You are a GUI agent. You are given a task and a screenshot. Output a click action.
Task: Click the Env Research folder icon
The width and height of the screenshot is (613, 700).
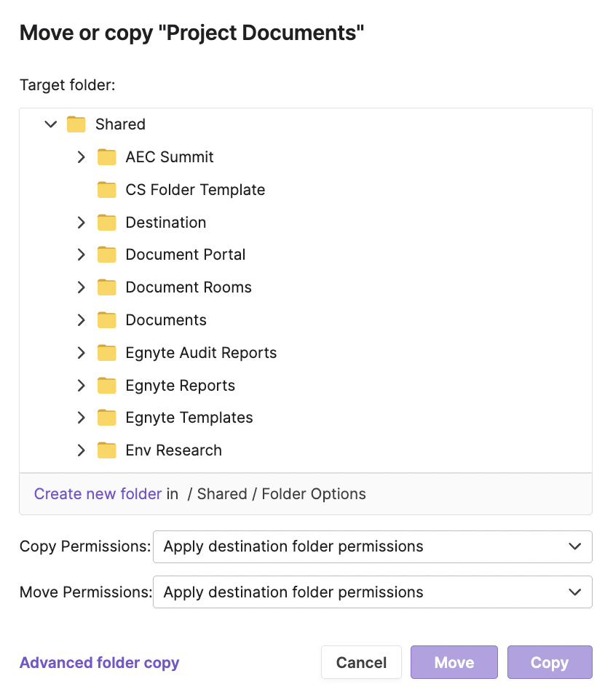107,450
